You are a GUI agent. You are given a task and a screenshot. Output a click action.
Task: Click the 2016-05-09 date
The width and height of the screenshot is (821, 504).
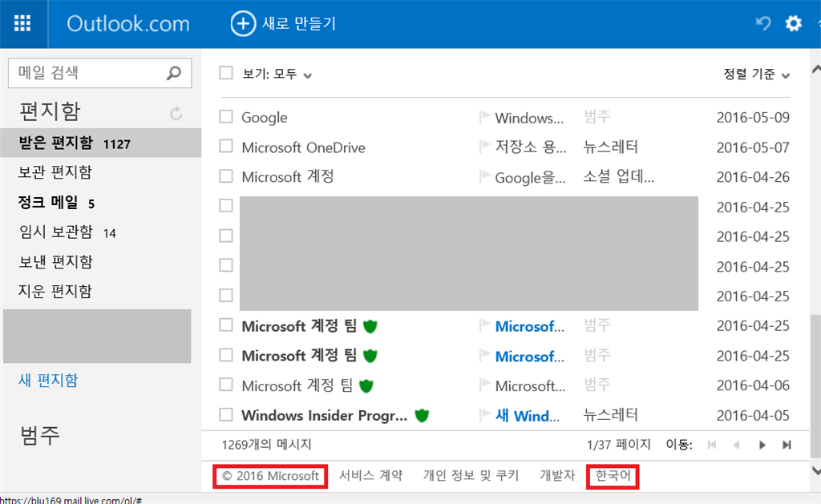pyautogui.click(x=753, y=117)
